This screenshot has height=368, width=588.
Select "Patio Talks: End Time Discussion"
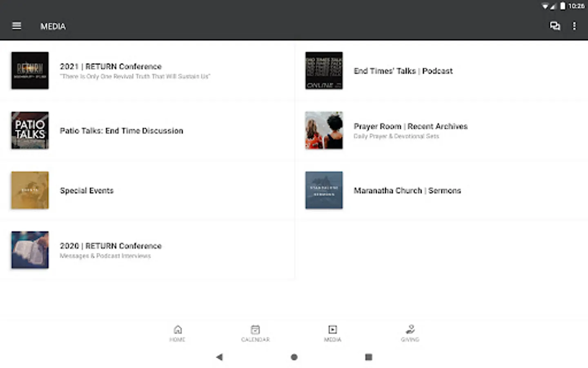(121, 131)
